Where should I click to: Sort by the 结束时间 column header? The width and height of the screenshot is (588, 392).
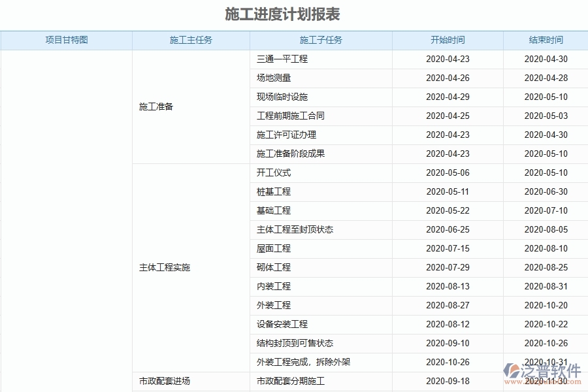[544, 40]
